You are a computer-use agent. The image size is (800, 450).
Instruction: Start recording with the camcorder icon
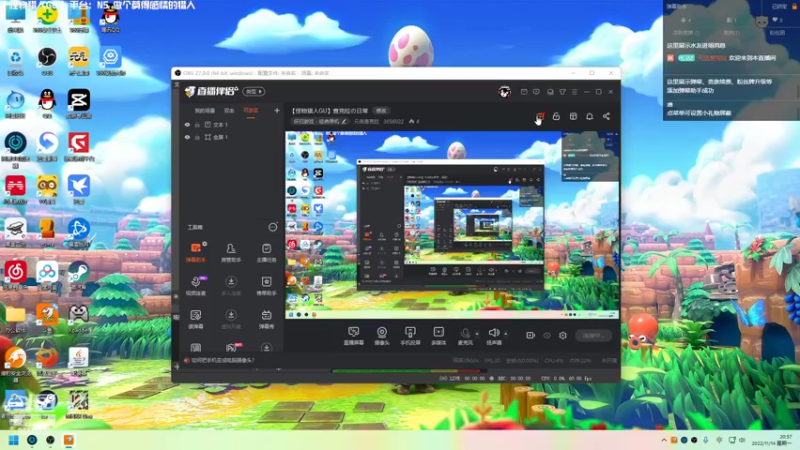[531, 335]
